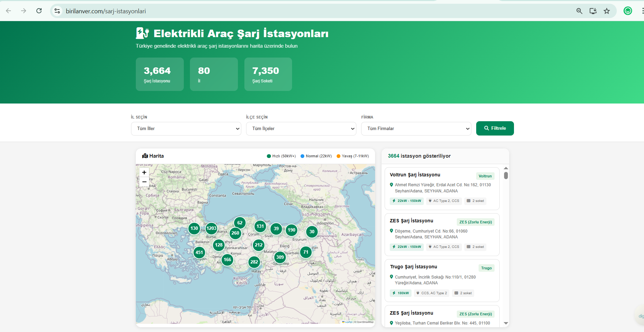Expand the İl Seçin dropdown
The height and width of the screenshot is (332, 644).
186,129
